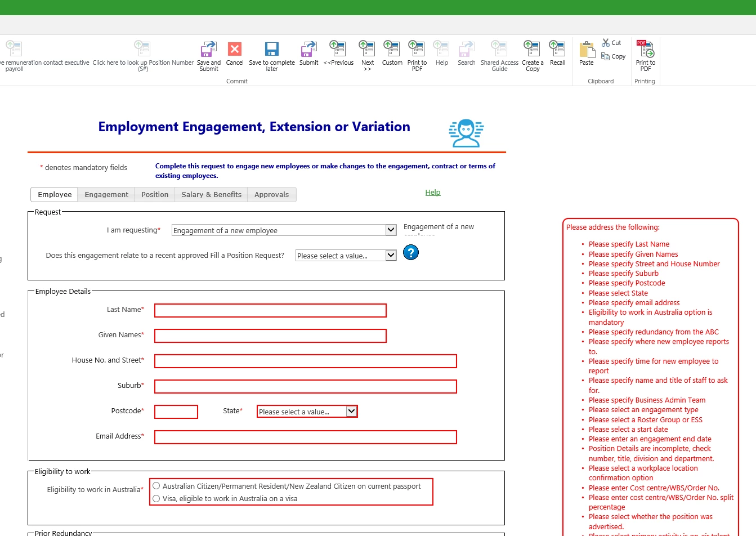Click 'Please specify email address' error message
Screen dimensions: 756x536
634,302
